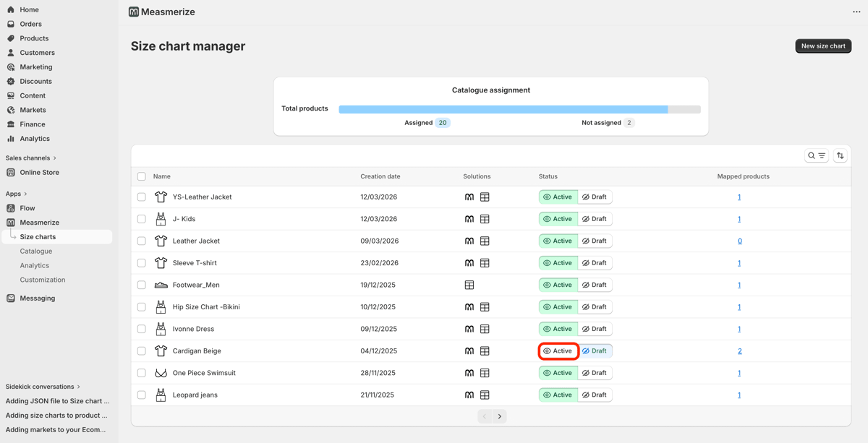Check the box for Cardigan Beige
This screenshot has height=443, width=868.
click(142, 351)
